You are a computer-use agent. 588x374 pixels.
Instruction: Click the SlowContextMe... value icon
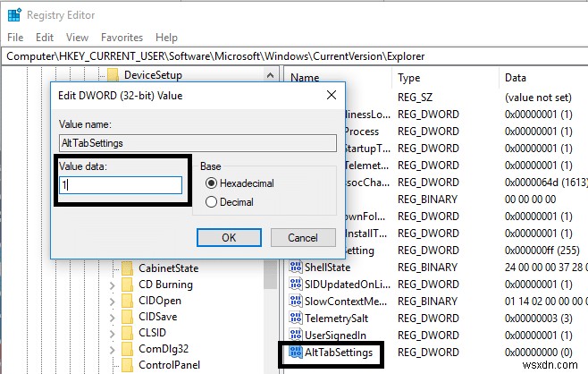coord(296,301)
